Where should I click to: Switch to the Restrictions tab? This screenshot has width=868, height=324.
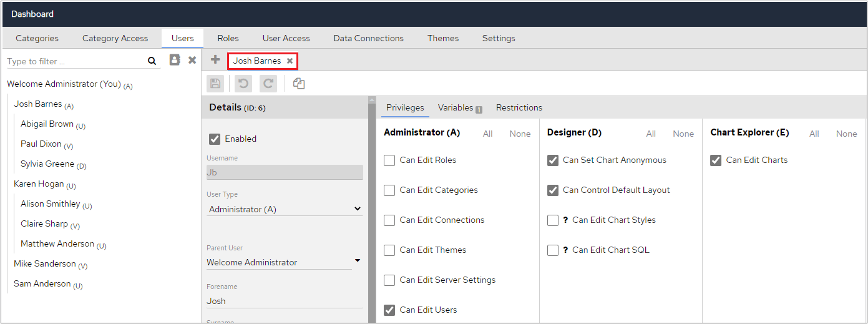(519, 107)
